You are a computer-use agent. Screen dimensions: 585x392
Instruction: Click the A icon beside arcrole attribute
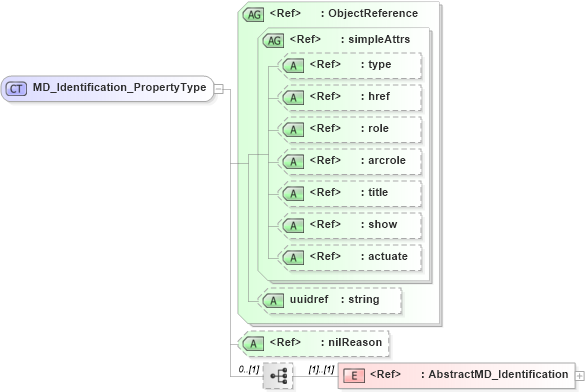(x=293, y=162)
